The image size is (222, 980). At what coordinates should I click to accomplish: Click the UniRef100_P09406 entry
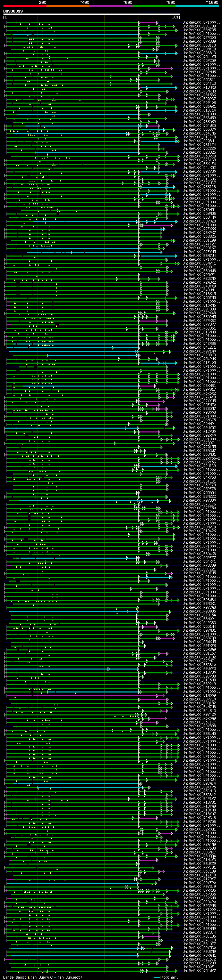pyautogui.click(x=199, y=103)
